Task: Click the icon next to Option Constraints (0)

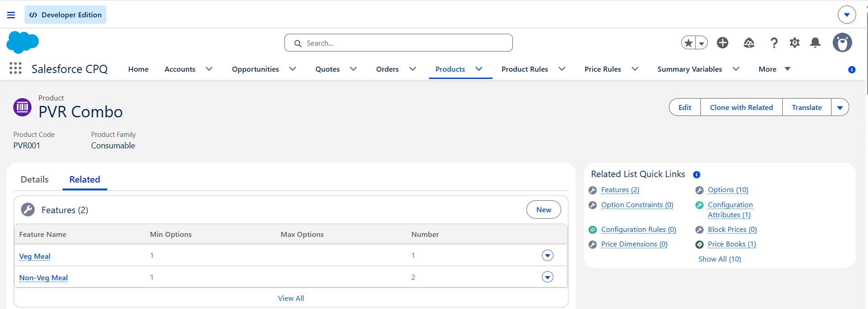Action: point(593,205)
